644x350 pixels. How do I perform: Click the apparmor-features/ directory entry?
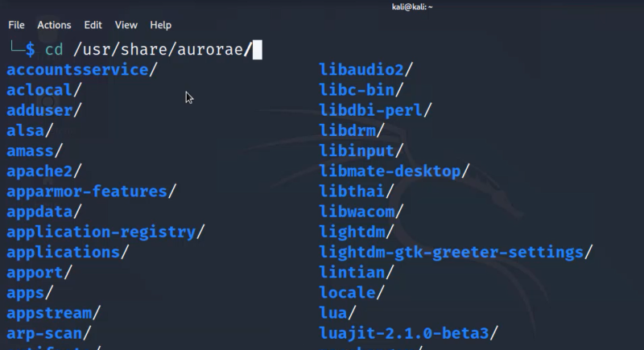tap(92, 191)
